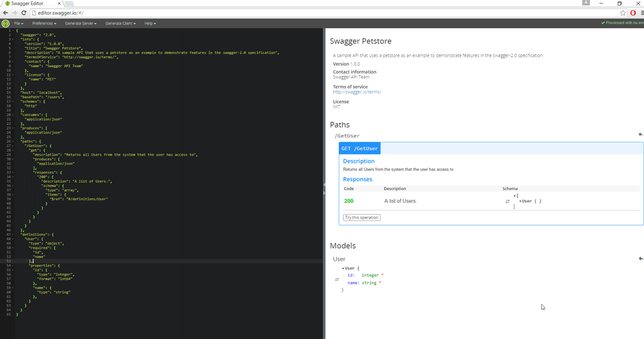The image size is (644, 339).
Task: Open the File dropdown menu
Action: click(x=19, y=23)
